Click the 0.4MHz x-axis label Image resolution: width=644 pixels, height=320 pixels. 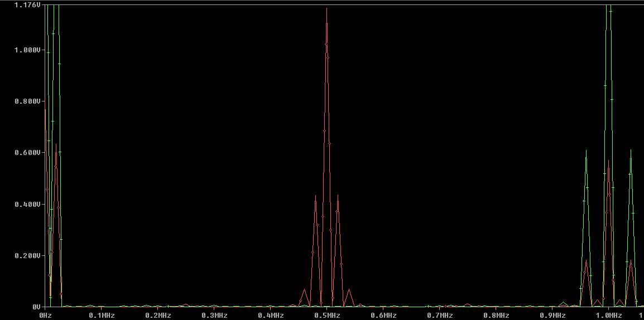[x=270, y=315]
